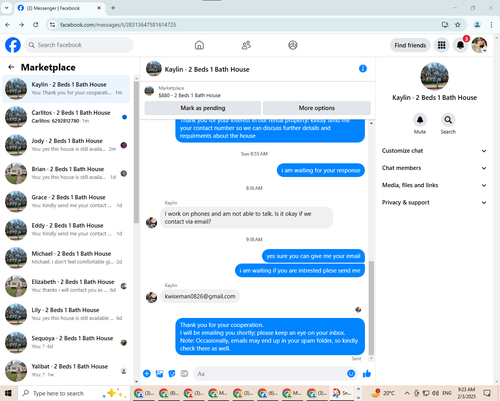Open the emoji picker
Viewport: 500px width, 401px height.
coord(351,374)
